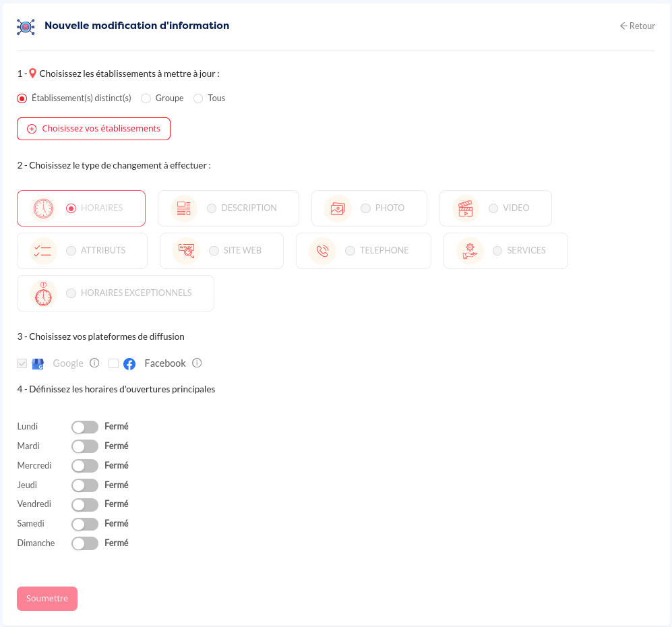The image size is (672, 627).
Task: Click the www search icon in SITE WEB card
Action: pos(187,251)
